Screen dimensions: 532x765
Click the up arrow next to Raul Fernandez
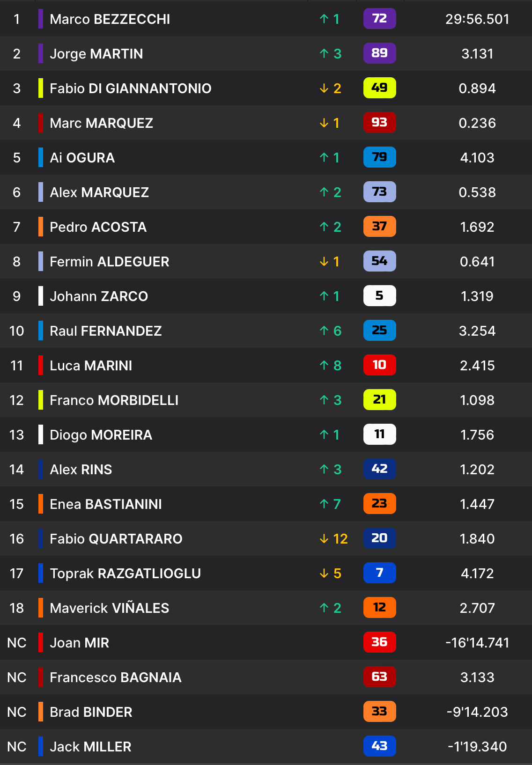(x=324, y=331)
